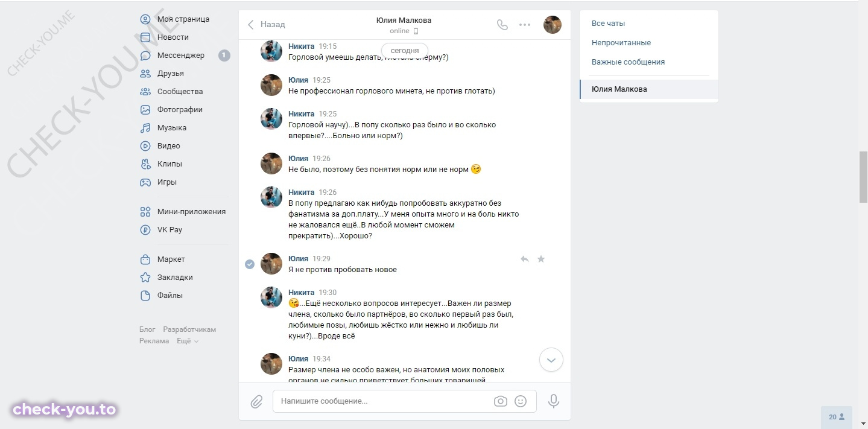The image size is (868, 429).
Task: Select Юлия Малкова chat tab
Action: click(649, 89)
